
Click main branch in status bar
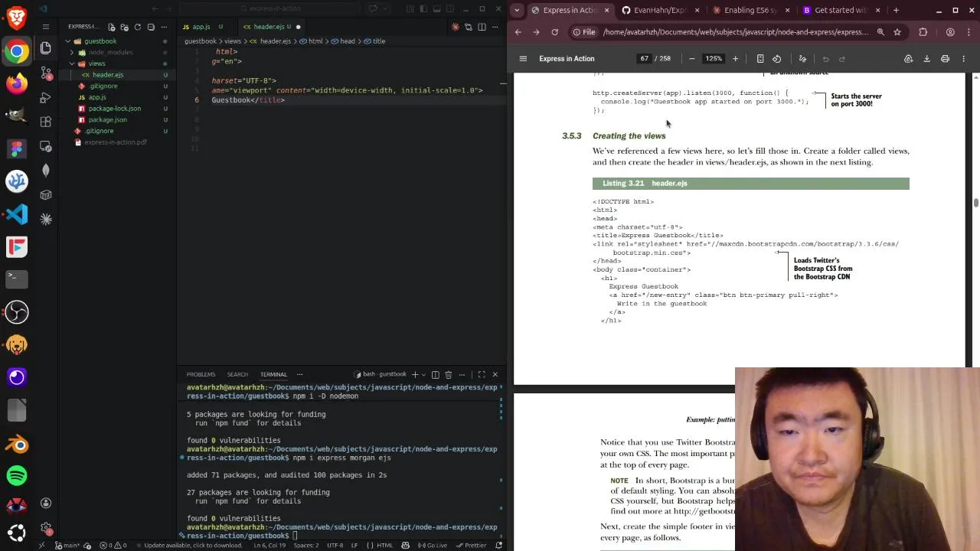pos(68,545)
